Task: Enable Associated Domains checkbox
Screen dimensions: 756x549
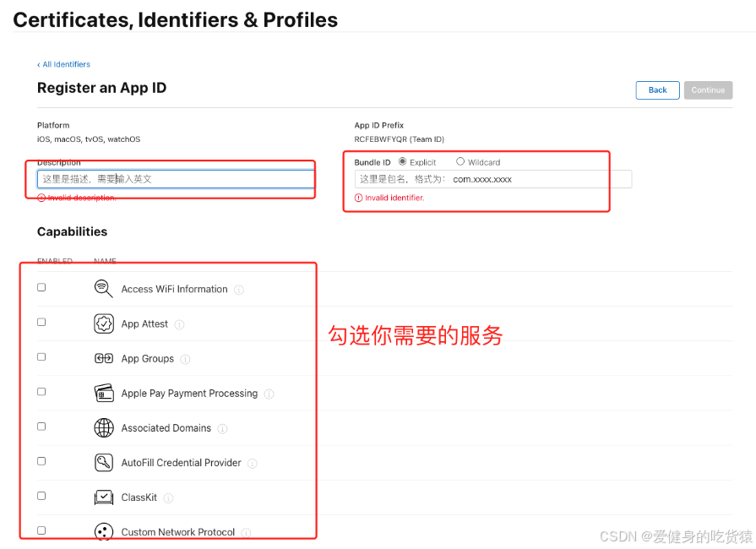Action: [41, 426]
